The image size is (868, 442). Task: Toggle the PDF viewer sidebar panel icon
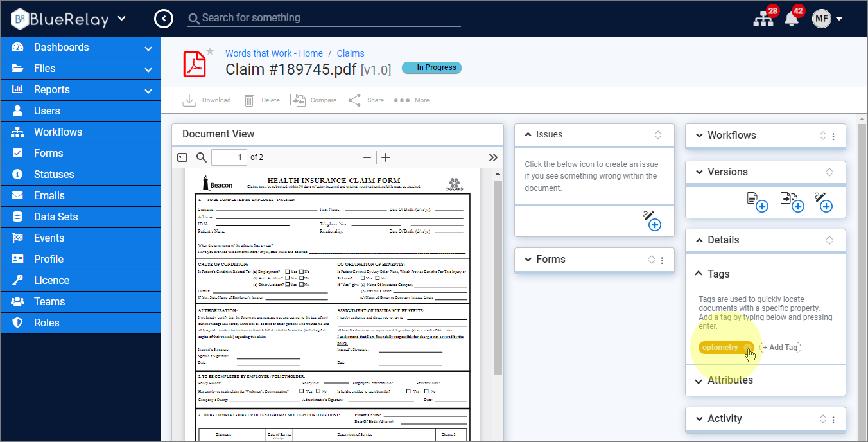point(183,157)
